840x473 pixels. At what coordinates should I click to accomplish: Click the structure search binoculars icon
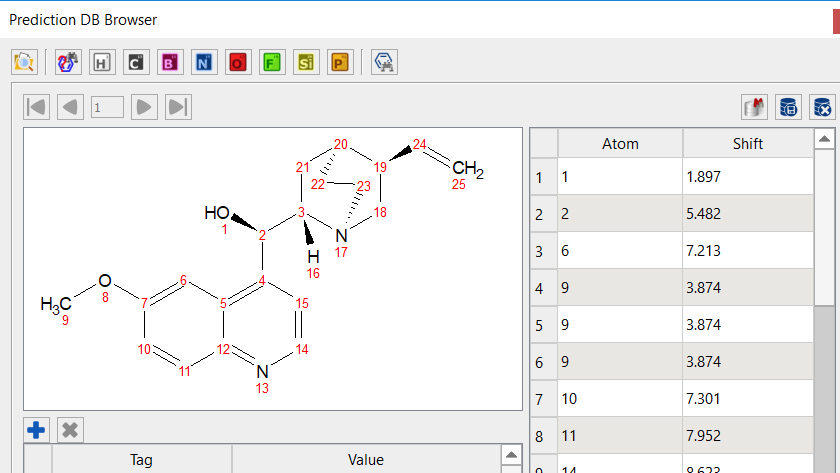pyautogui.click(x=68, y=62)
